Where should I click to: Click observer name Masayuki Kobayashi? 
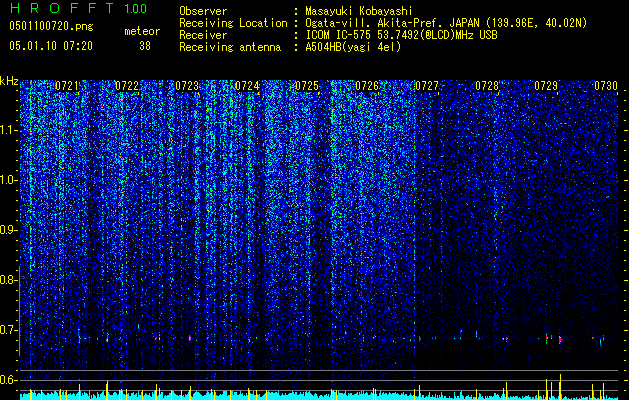point(359,11)
